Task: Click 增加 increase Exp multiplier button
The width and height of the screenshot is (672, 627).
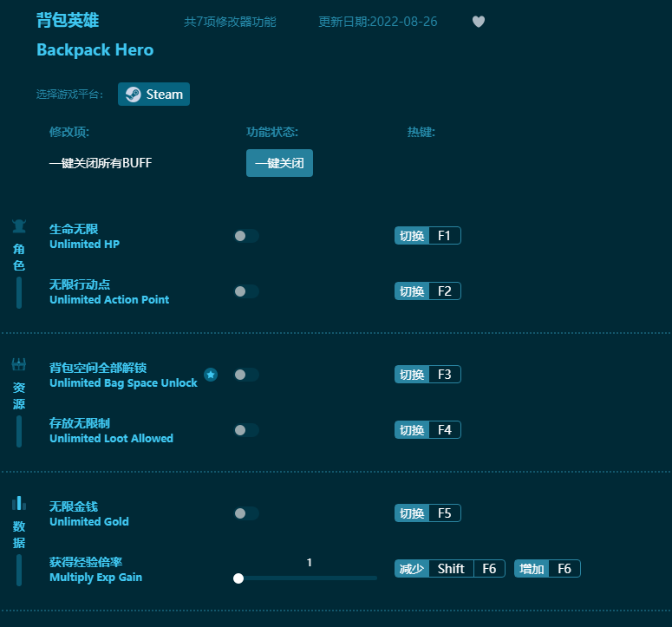Action: coord(532,569)
